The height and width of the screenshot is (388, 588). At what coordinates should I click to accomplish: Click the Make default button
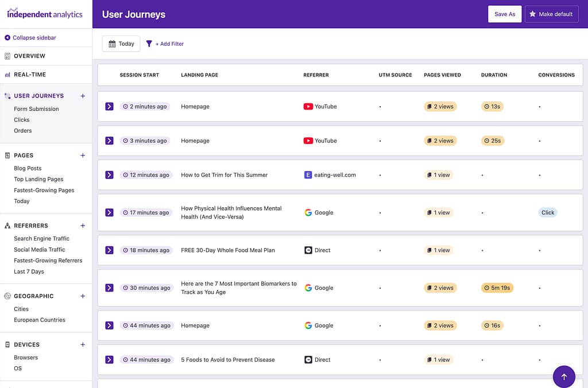pyautogui.click(x=551, y=14)
